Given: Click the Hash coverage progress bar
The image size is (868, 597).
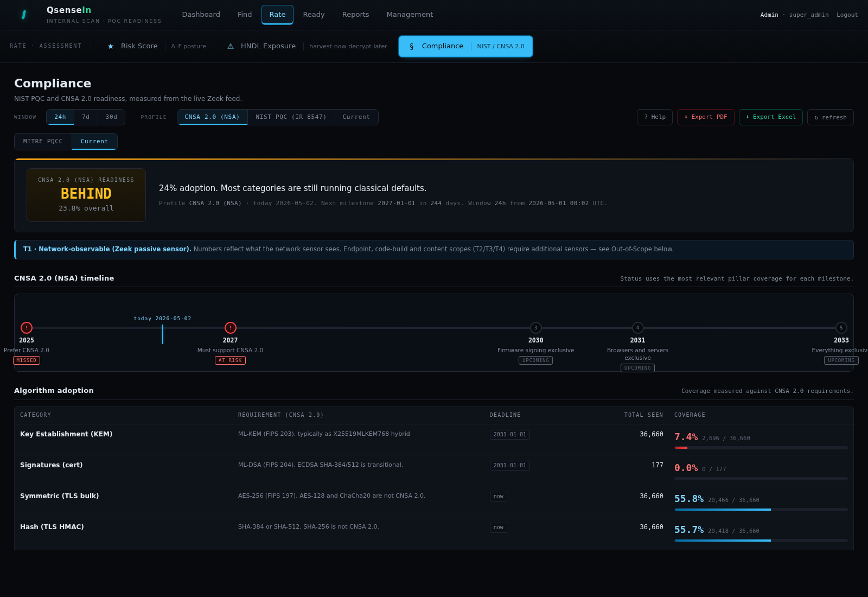Looking at the screenshot, I should (761, 541).
